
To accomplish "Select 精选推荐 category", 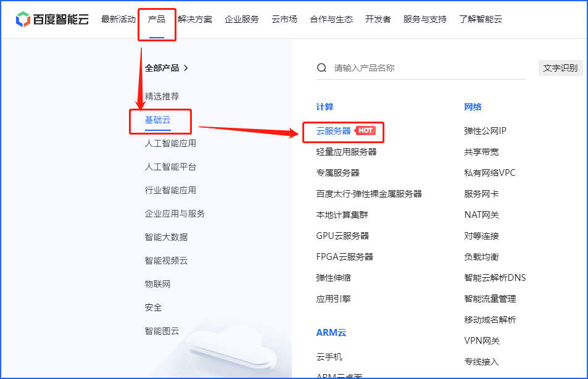I will tap(162, 96).
